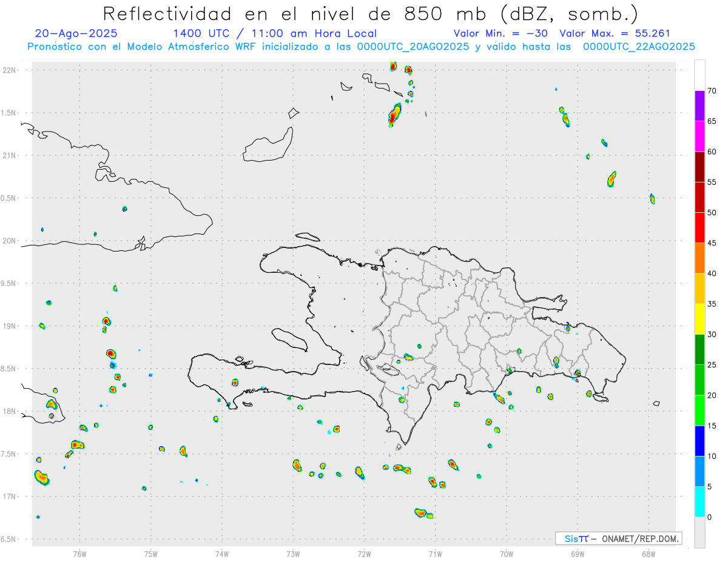Click the 'Pronóstico con el Modelo Atmosférico WRF' line
This screenshot has height=562, width=728.
(x=361, y=47)
